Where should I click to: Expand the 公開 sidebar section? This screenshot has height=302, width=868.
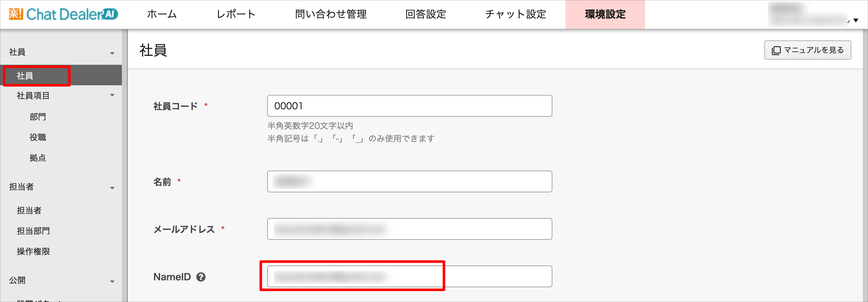pos(112,281)
